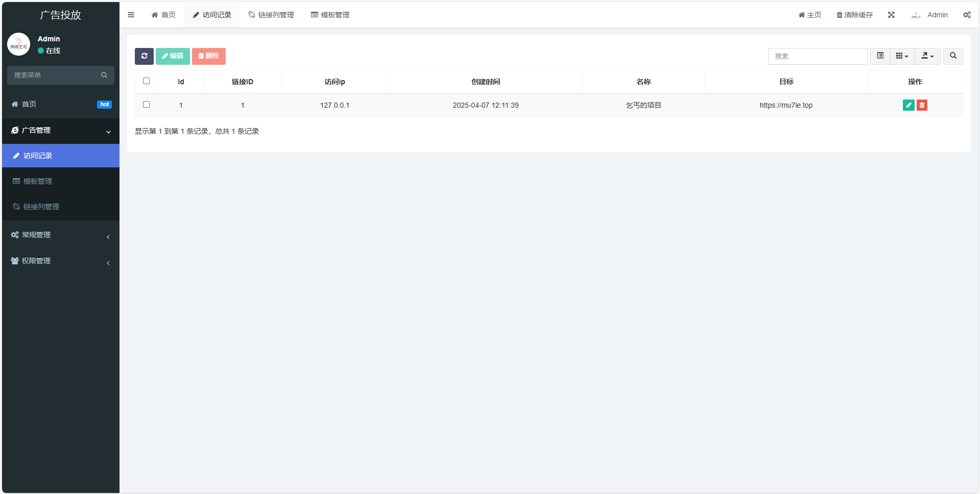The image size is (980, 494).
Task: Check the select-all checkbox in table header
Action: [x=147, y=81]
